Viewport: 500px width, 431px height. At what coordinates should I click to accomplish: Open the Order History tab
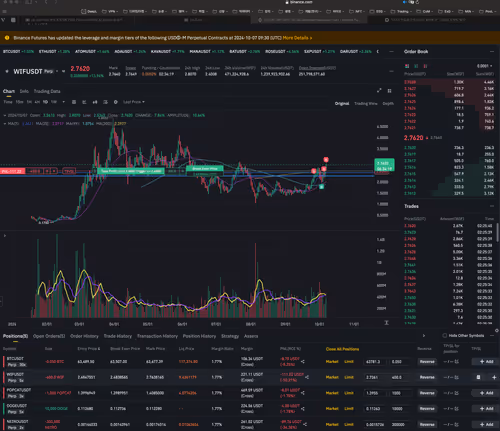[84, 336]
